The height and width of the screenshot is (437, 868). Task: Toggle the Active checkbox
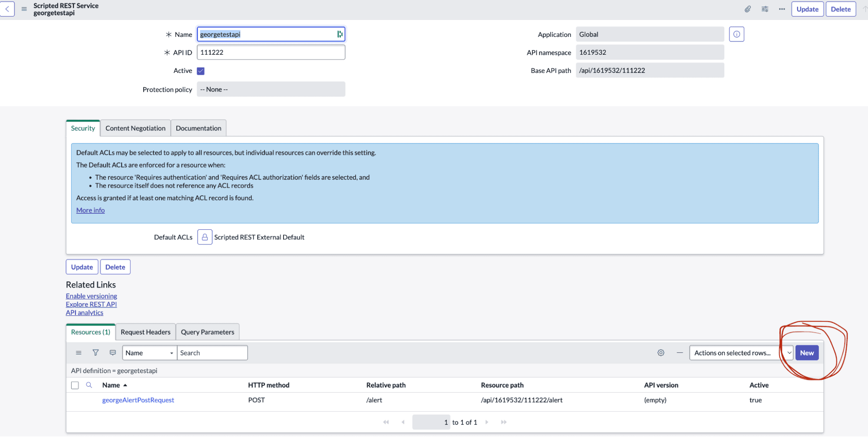coord(201,71)
